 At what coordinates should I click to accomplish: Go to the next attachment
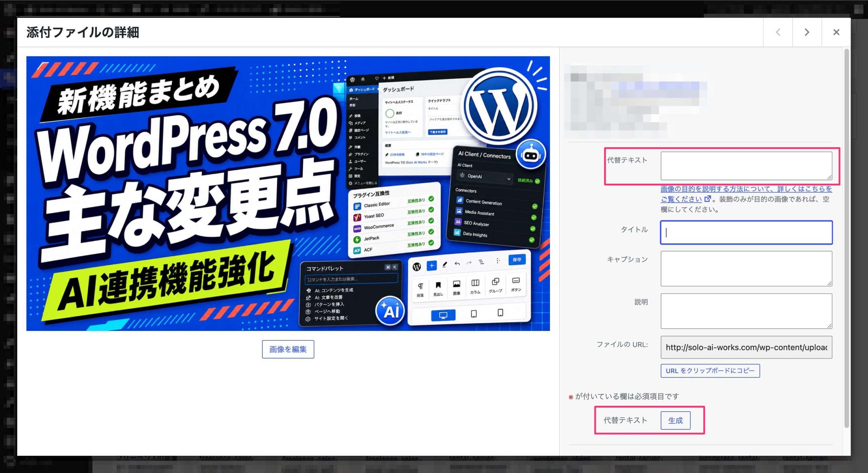tap(807, 32)
